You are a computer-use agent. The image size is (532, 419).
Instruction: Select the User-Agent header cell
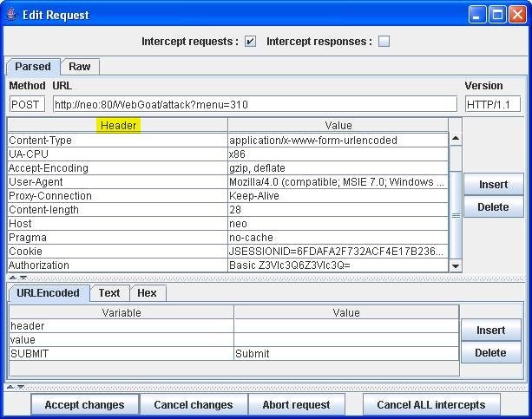point(117,182)
